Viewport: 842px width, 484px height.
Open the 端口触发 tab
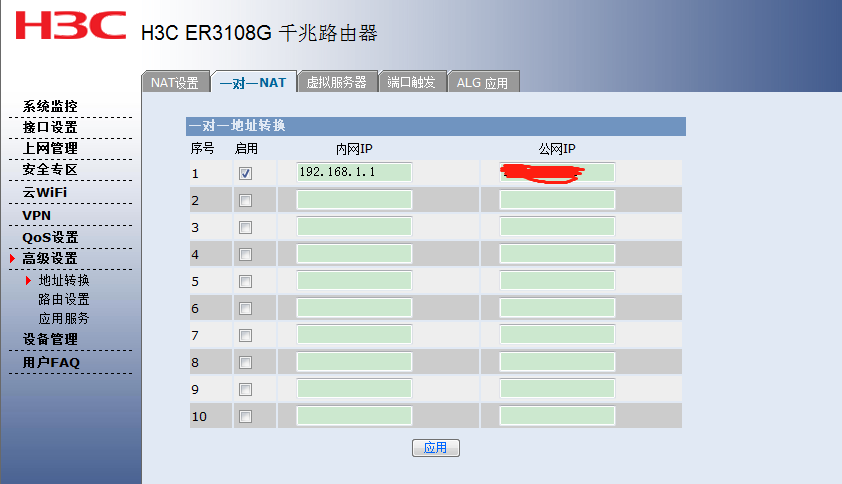point(412,82)
